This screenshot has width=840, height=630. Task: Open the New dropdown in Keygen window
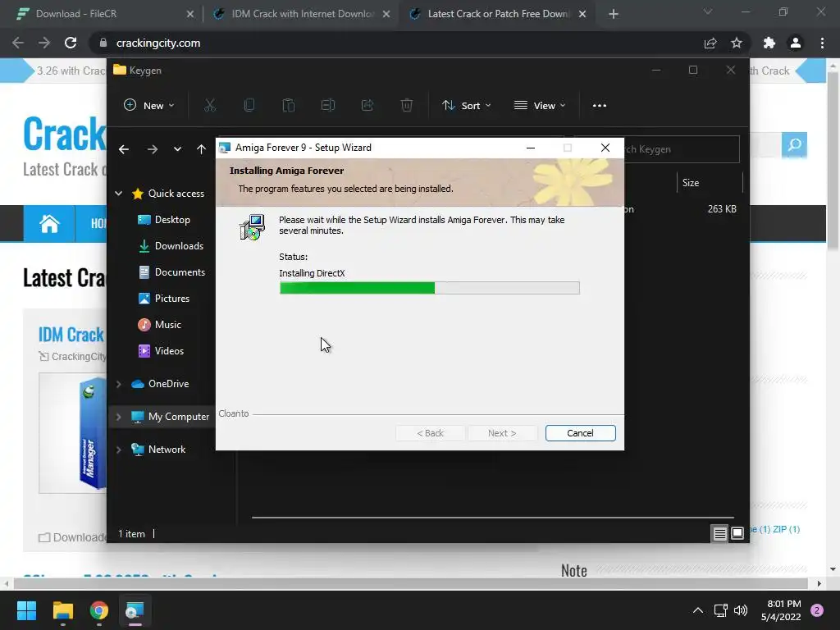pyautogui.click(x=149, y=106)
